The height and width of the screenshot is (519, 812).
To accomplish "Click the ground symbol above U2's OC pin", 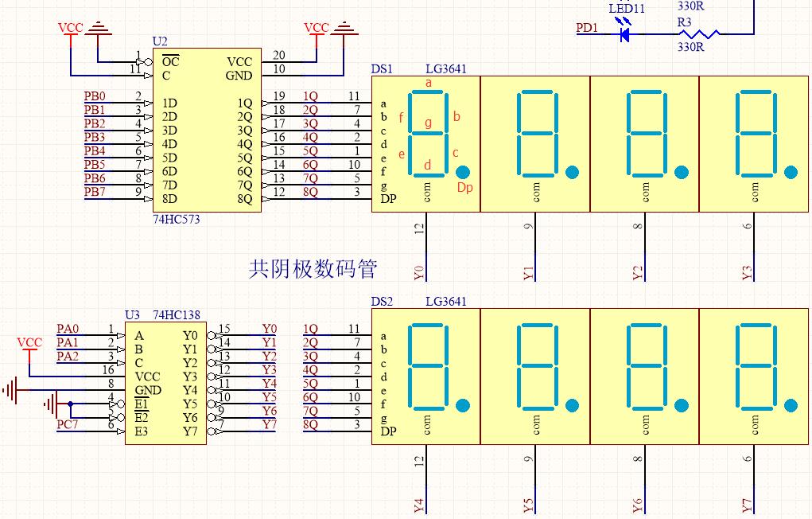I will (98, 29).
